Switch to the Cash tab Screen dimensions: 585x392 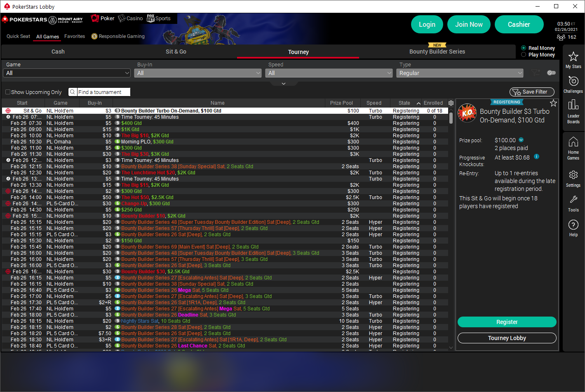click(58, 52)
